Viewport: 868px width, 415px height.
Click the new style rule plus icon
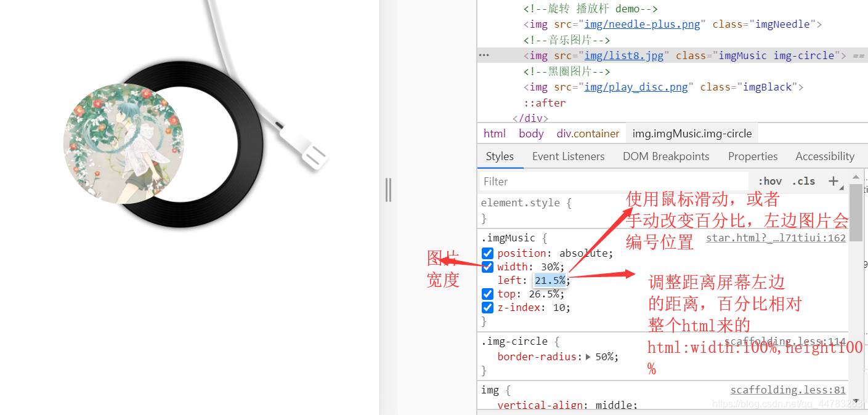(834, 181)
